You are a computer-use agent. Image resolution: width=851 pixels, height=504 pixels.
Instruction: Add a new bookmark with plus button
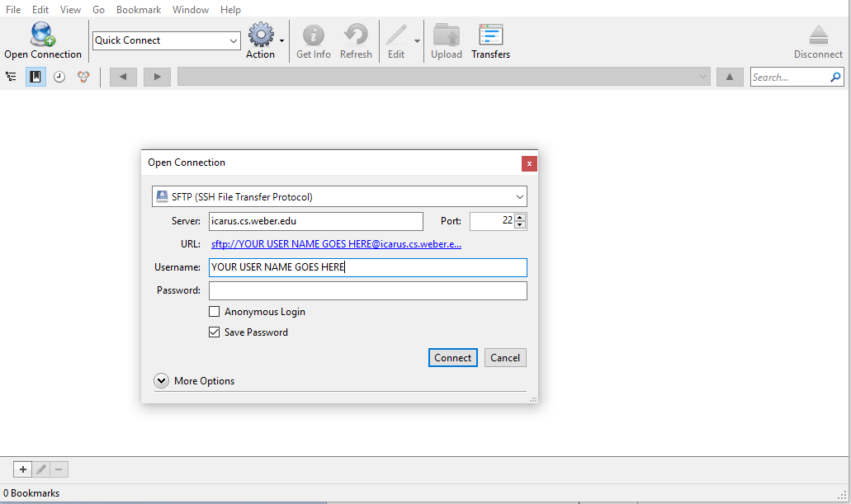22,469
